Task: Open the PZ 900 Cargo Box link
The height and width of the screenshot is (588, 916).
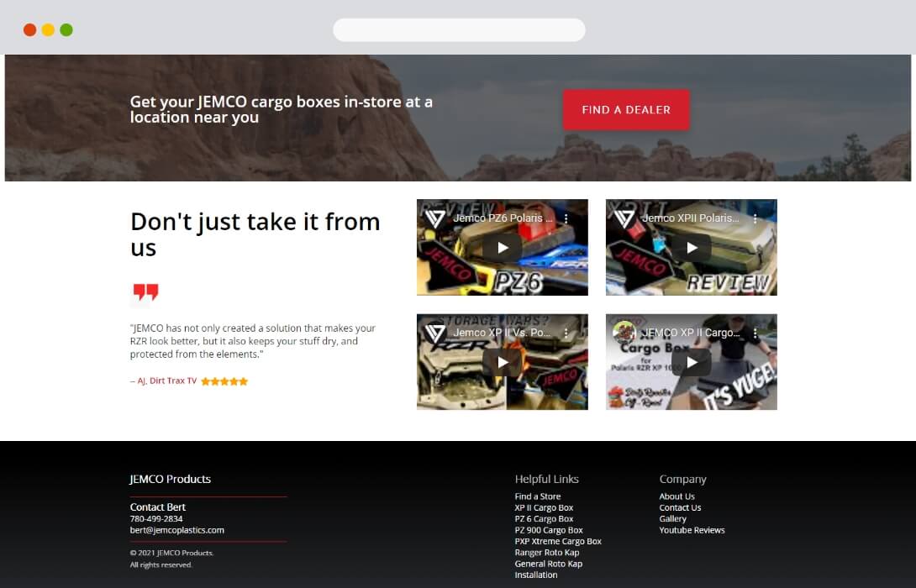Action: pyautogui.click(x=549, y=530)
